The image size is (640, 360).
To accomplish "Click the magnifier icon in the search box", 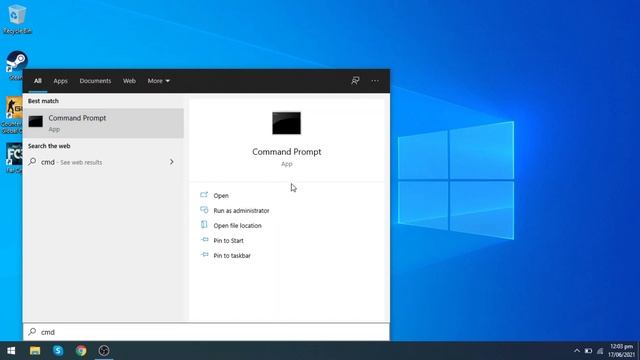I will coord(32,331).
